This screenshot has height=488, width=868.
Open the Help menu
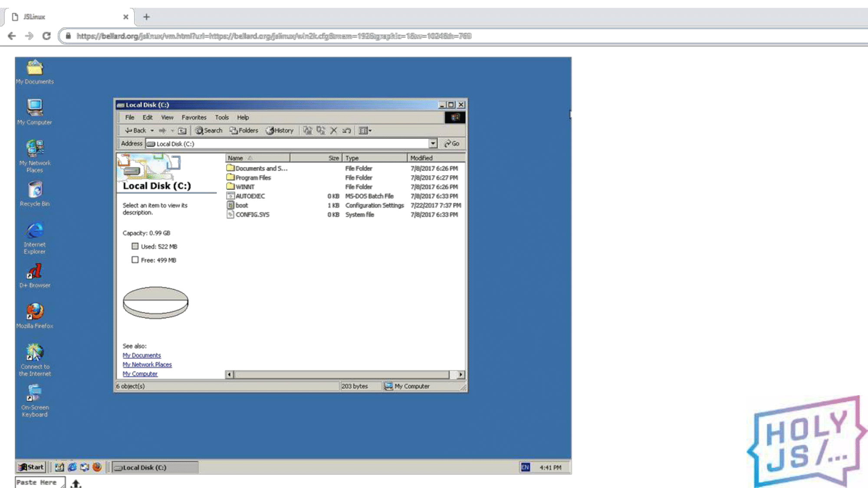(243, 118)
